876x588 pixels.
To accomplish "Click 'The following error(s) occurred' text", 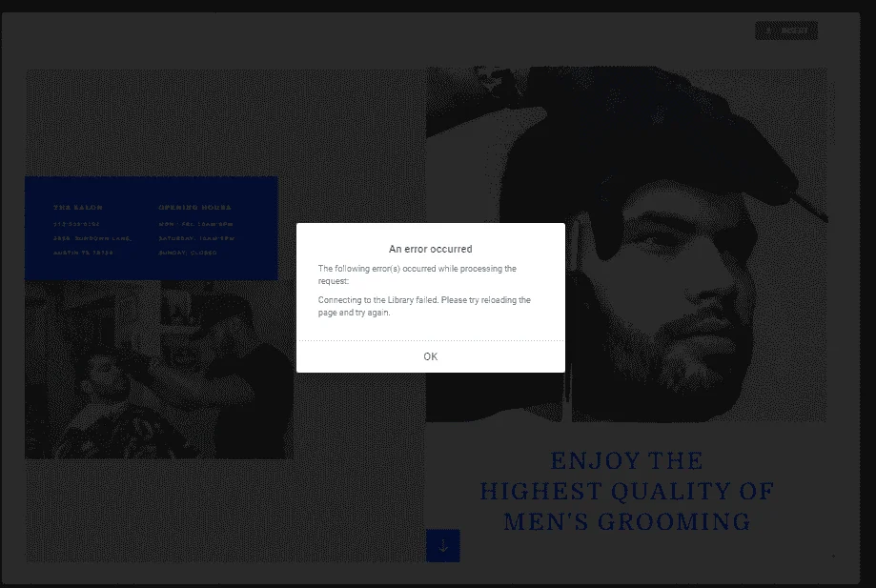I will click(x=417, y=274).
